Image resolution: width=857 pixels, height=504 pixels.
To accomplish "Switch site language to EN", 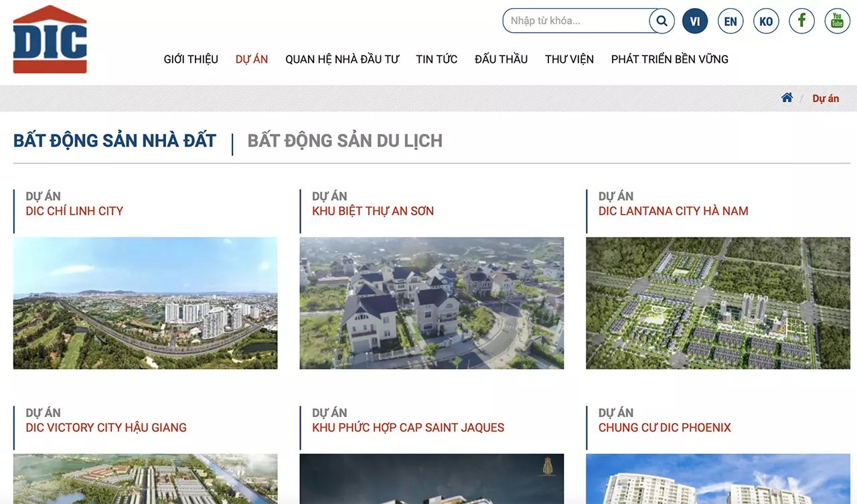I will [x=730, y=21].
